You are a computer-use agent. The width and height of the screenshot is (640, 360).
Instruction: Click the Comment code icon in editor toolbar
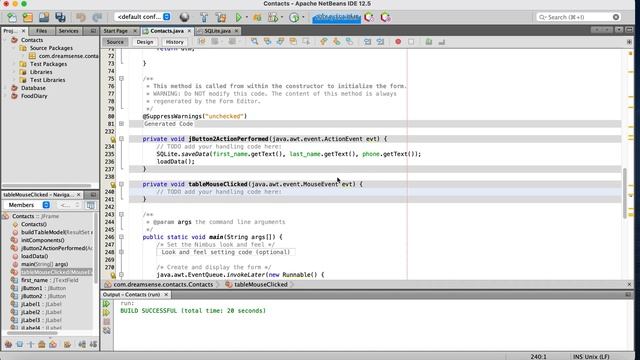[429, 42]
